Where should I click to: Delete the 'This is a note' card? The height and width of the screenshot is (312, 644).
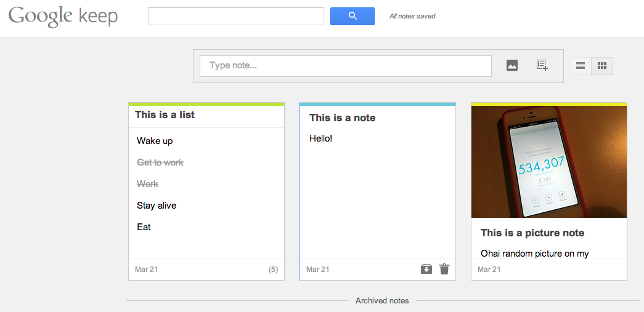tap(444, 270)
